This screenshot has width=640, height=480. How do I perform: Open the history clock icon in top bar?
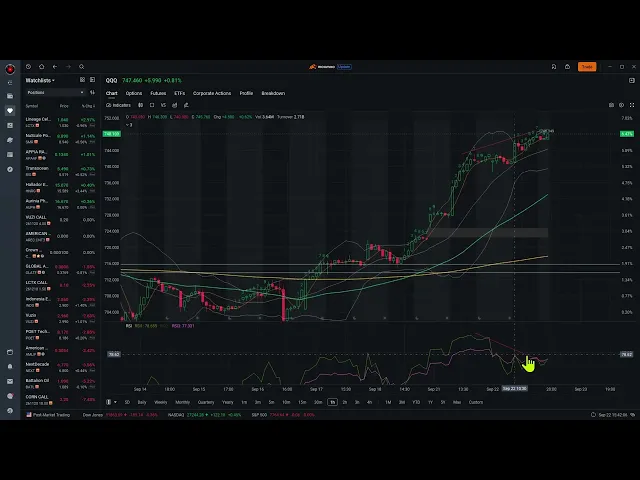click(28, 67)
